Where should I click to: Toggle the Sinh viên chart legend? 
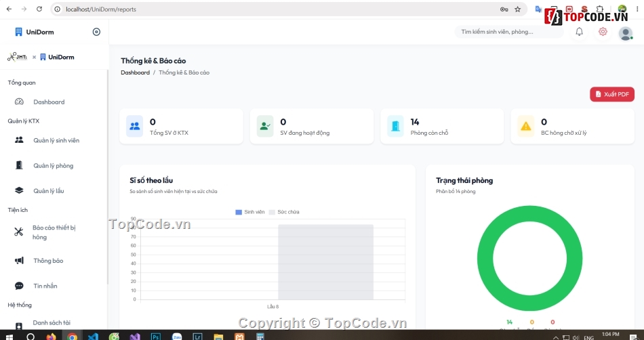249,212
